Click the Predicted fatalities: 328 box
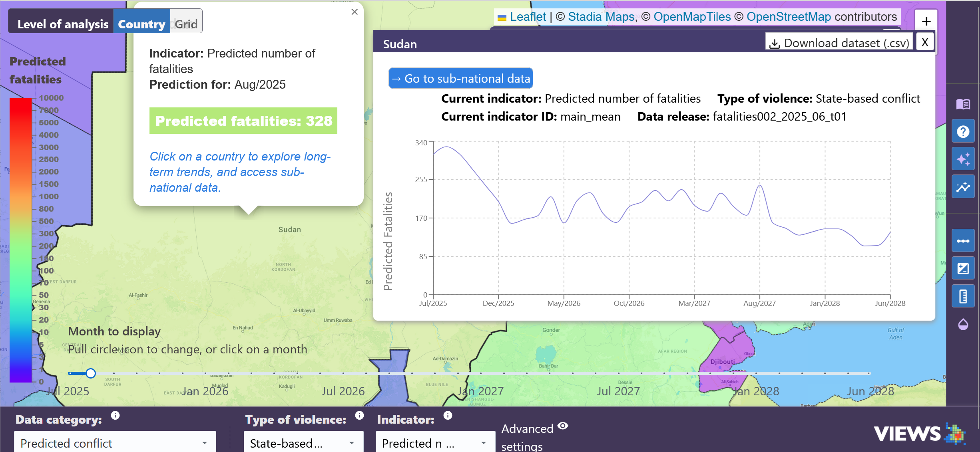This screenshot has height=452, width=980. (243, 121)
